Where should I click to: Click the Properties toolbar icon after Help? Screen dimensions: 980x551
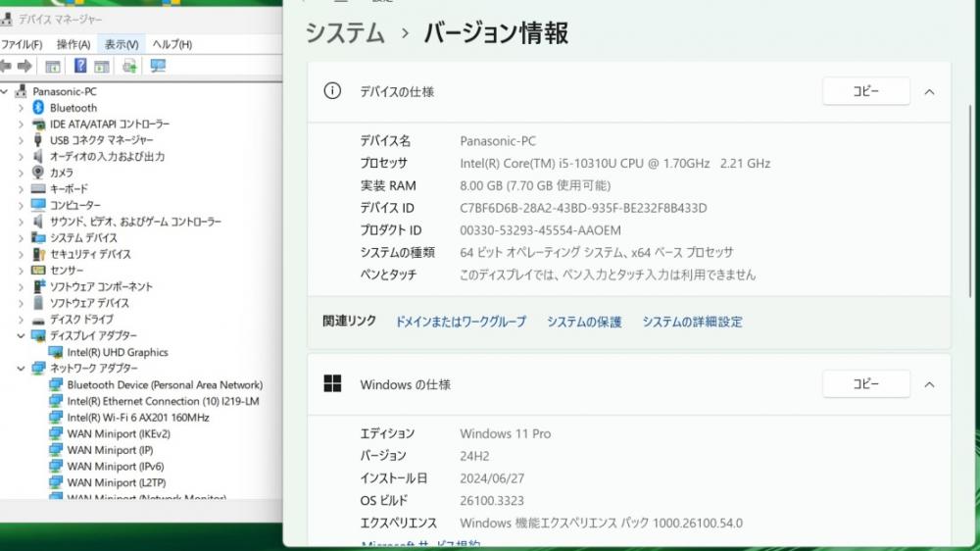101,66
